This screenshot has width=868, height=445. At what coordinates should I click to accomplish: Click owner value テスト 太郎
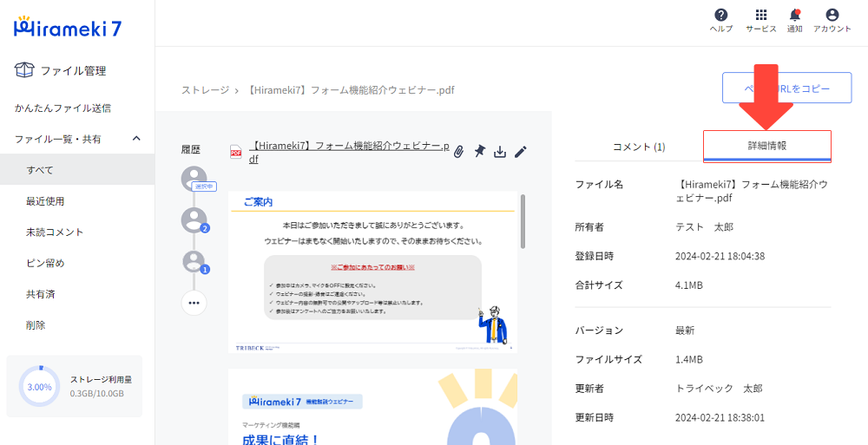704,227
